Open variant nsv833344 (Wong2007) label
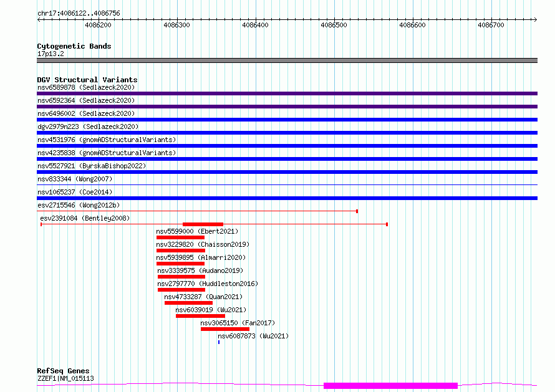The width and height of the screenshot is (555, 392). pos(75,179)
